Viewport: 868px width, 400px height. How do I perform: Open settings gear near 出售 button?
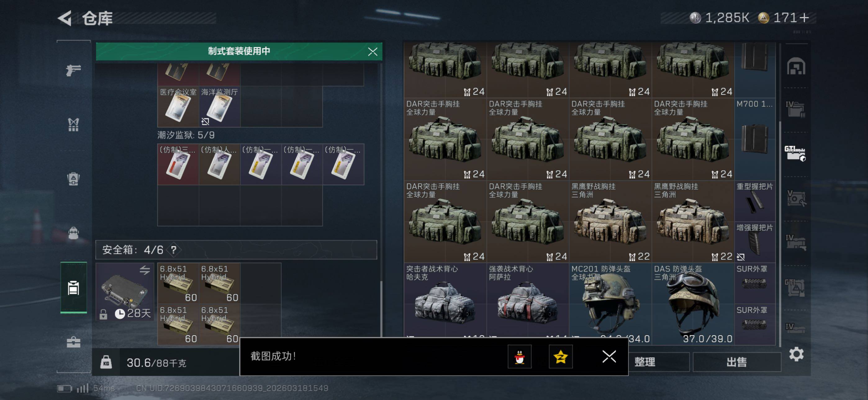coord(796,354)
